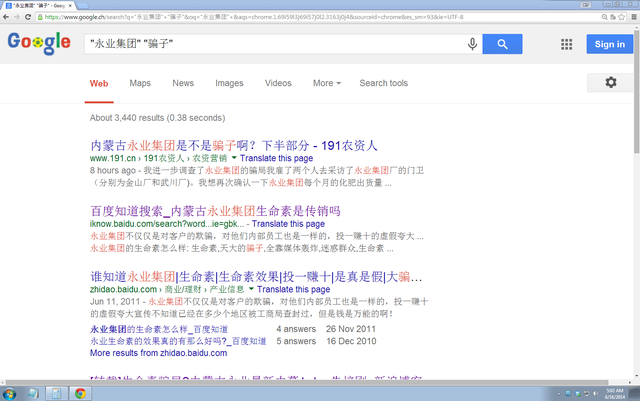The width and height of the screenshot is (640, 401).
Task: Switch to the Maps tab
Action: coord(140,83)
